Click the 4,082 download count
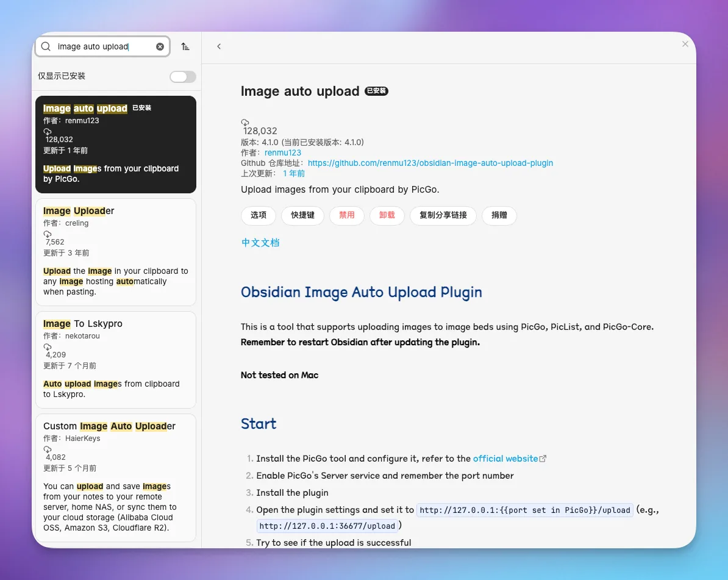This screenshot has width=728, height=580. (55, 457)
